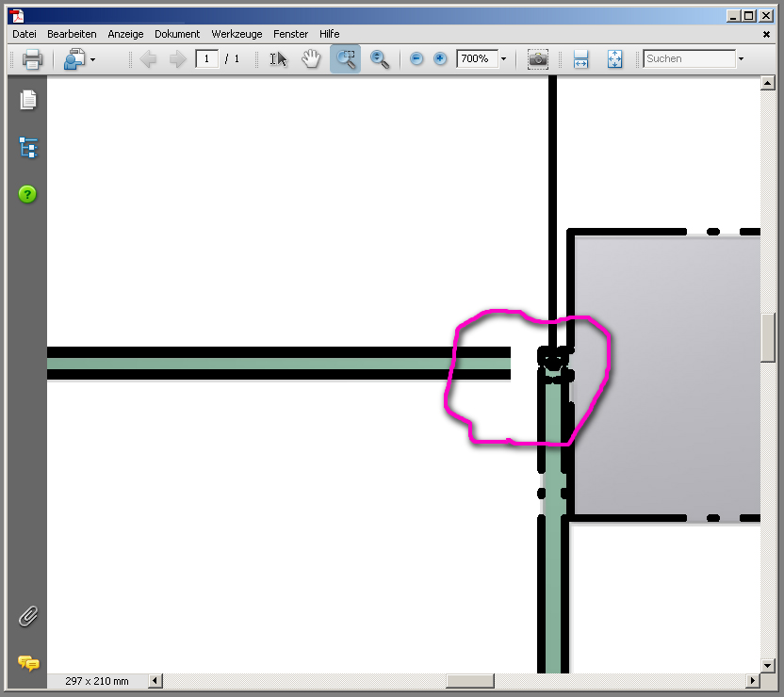Open the Comments panel icon
784x697 pixels.
point(28,663)
